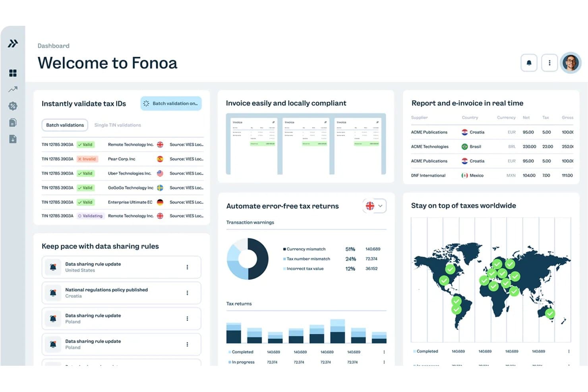Click the green checkmark on Australia
Image resolution: width=588 pixels, height=392 pixels.
click(x=550, y=313)
